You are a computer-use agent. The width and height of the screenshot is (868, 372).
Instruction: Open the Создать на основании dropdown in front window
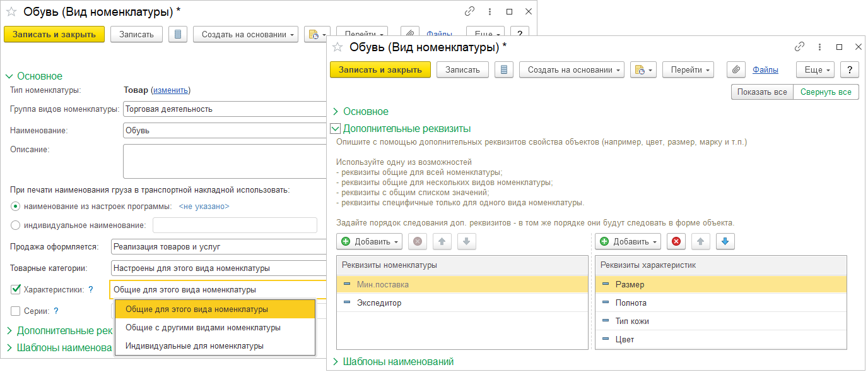click(x=572, y=70)
